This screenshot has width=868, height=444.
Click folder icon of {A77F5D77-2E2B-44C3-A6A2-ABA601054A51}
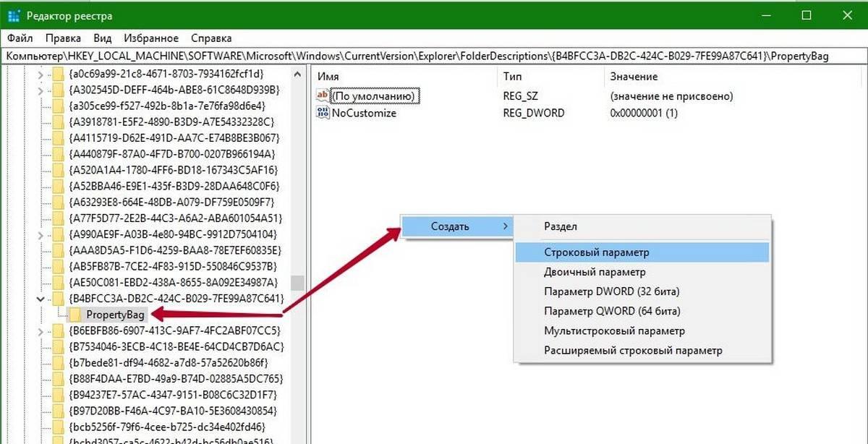(59, 218)
